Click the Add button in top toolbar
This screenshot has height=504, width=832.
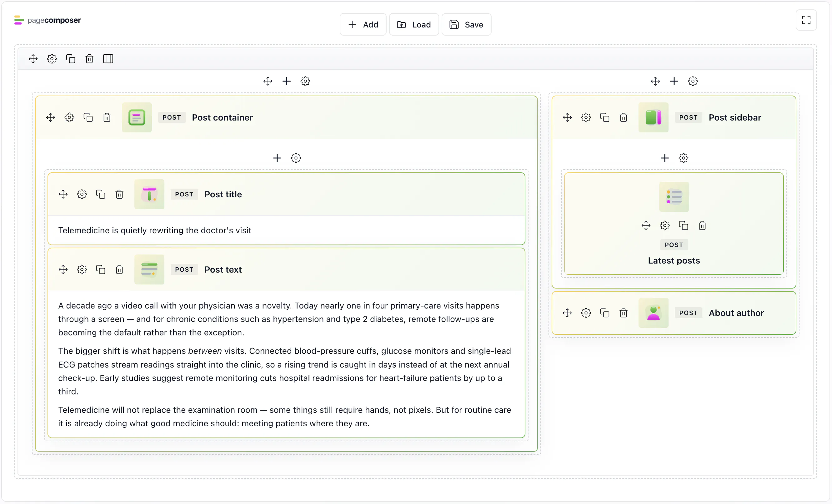coord(363,24)
